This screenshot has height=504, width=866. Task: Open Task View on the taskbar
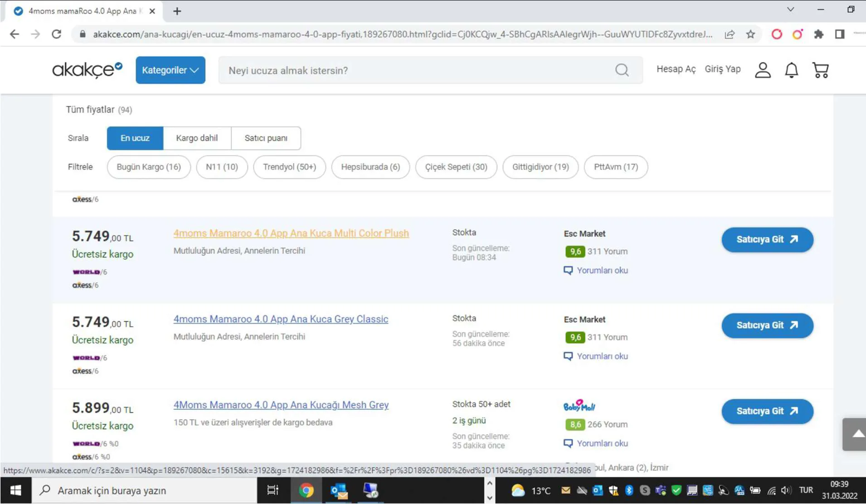272,490
